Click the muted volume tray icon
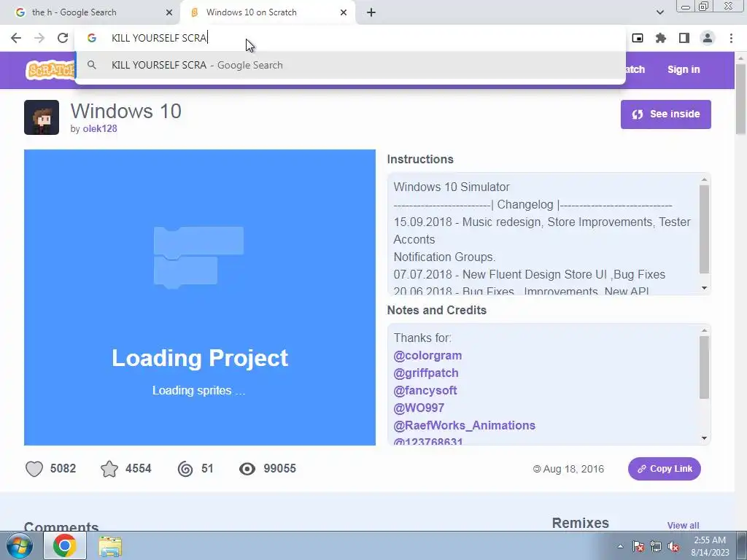This screenshot has height=560, width=747. (x=673, y=547)
